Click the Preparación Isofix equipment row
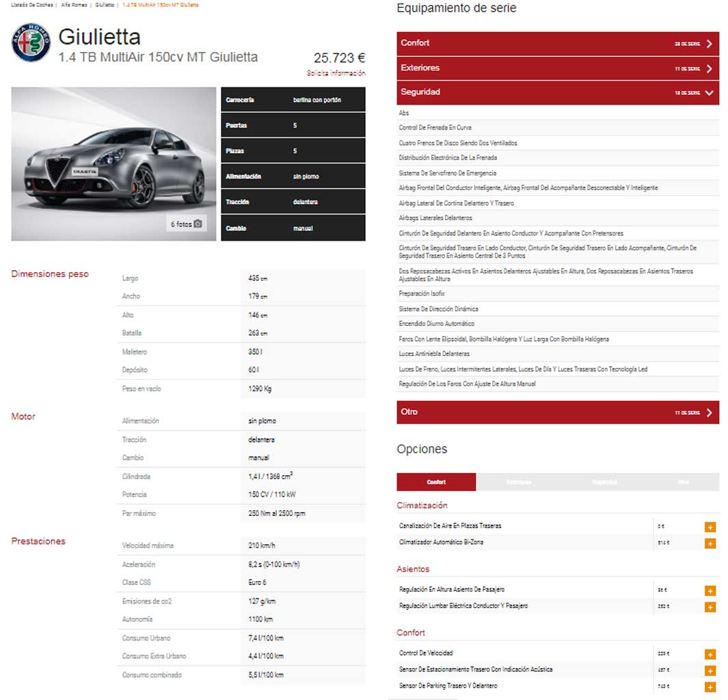This screenshot has height=700, width=728. click(x=558, y=294)
